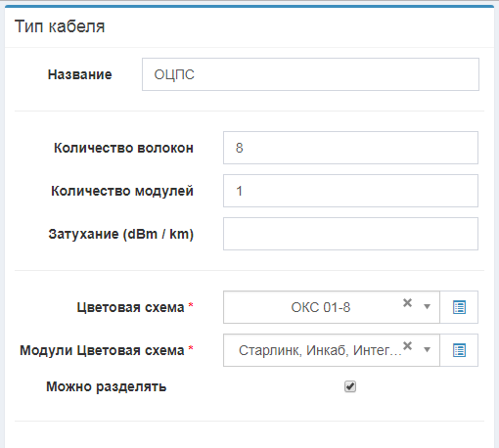499x448 pixels.
Task: Clear the Старлинк, Инкаб selection with X
Action: [407, 345]
